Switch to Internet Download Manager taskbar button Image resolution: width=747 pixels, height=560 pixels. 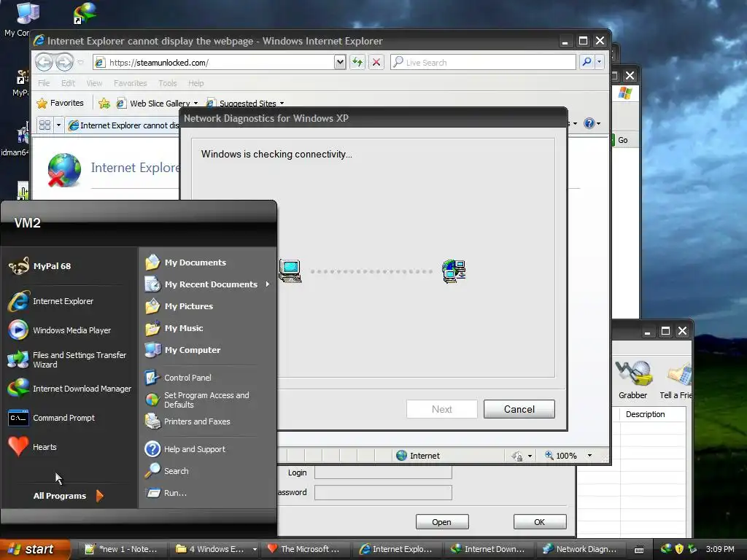click(490, 549)
